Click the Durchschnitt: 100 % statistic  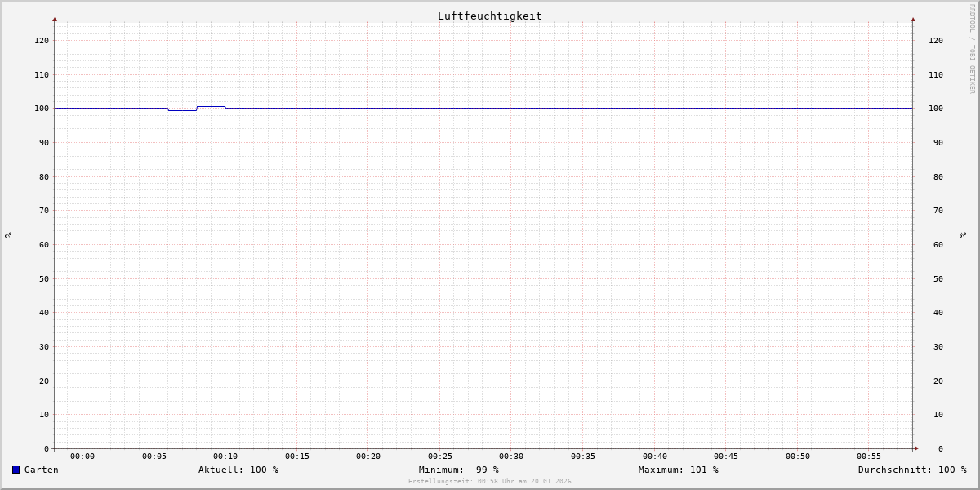click(911, 470)
